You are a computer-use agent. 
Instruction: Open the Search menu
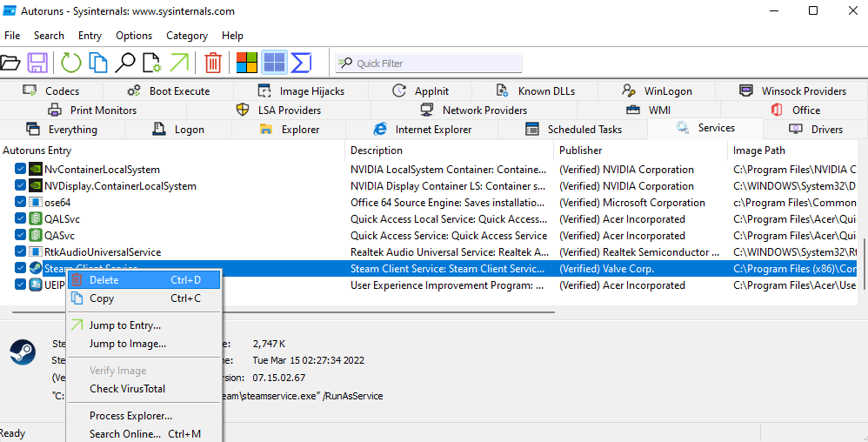click(49, 36)
